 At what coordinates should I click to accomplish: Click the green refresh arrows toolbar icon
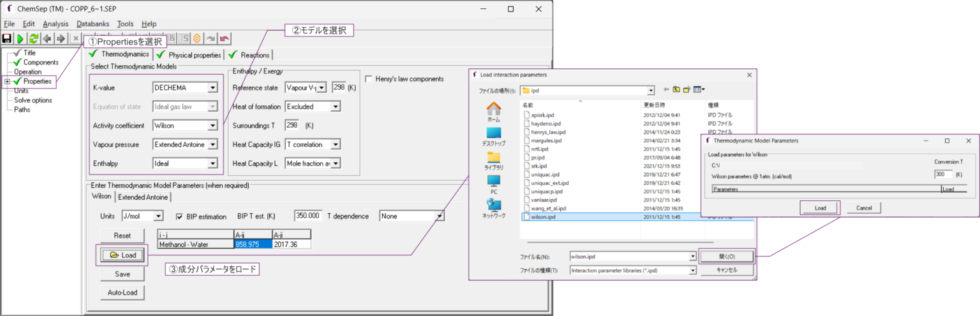34,38
